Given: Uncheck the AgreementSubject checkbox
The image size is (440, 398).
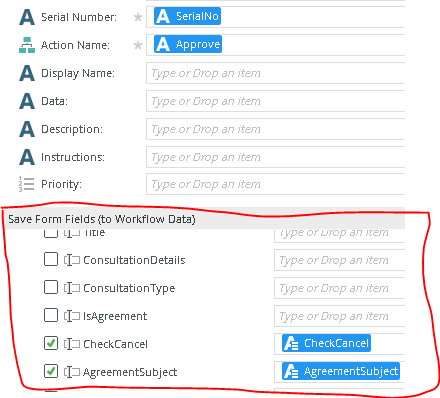Looking at the screenshot, I should pyautogui.click(x=51, y=371).
